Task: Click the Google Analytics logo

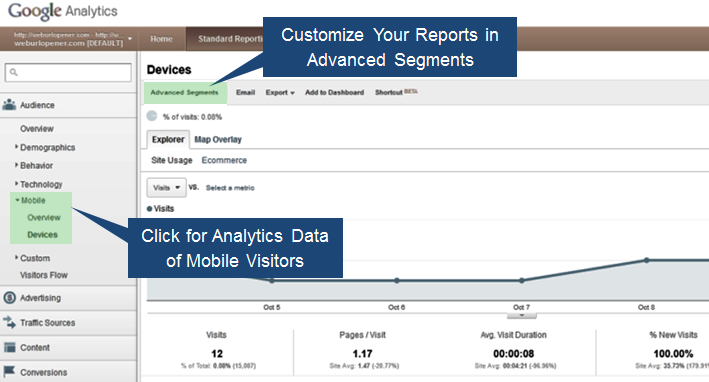Action: coord(62,11)
